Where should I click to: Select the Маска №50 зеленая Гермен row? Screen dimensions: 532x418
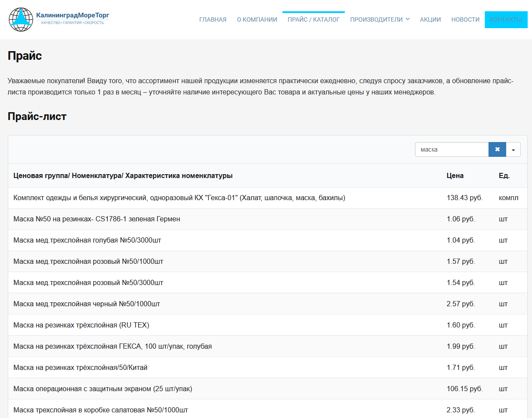click(97, 219)
